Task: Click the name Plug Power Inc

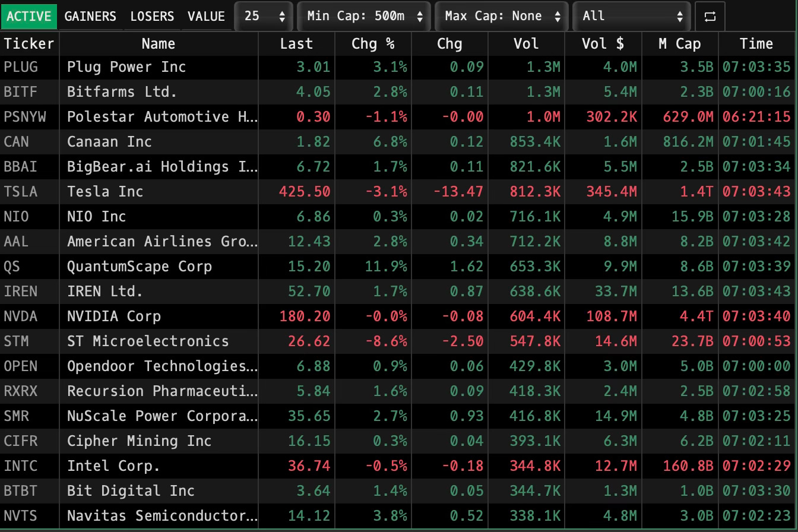Action: coord(126,67)
